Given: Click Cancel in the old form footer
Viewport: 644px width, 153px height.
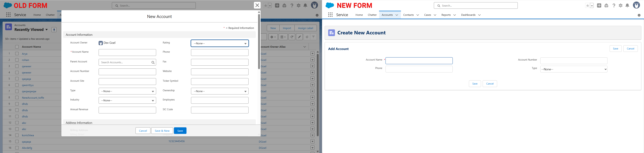Looking at the screenshot, I should (143, 131).
